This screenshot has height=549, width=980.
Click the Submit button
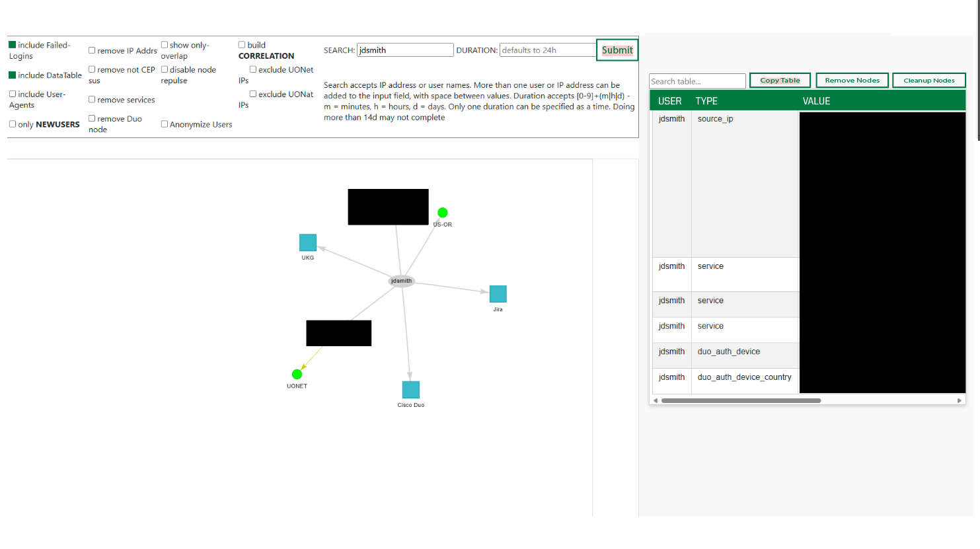(617, 50)
